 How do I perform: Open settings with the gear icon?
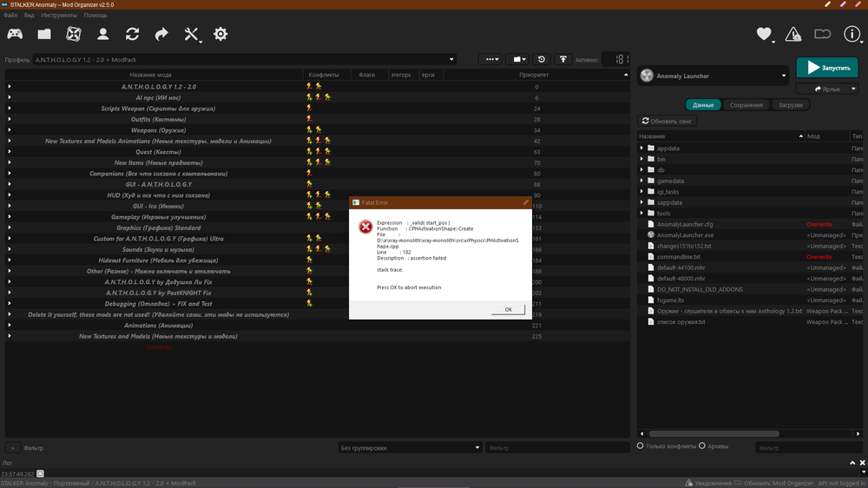tap(220, 35)
